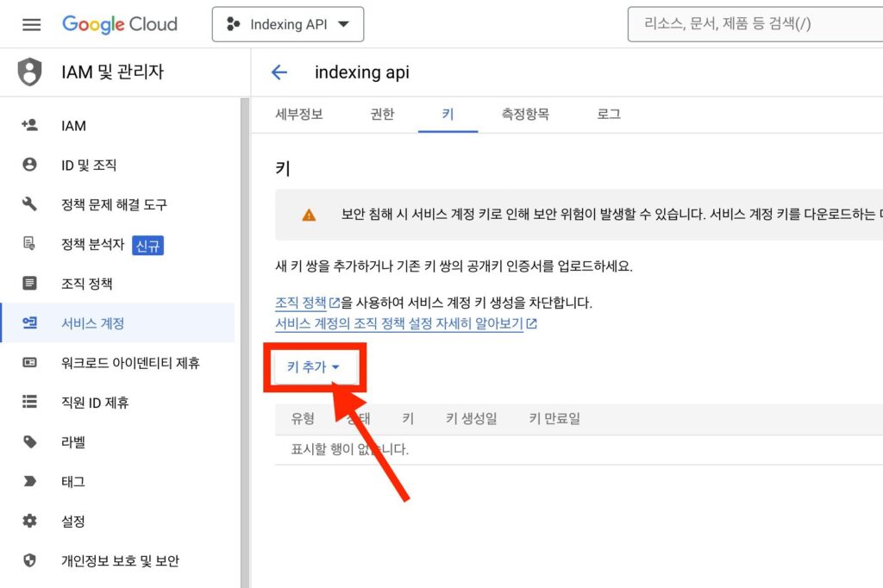Viewport: 883px width, 588px height.
Task: Open the 로그 tab
Action: (x=609, y=114)
